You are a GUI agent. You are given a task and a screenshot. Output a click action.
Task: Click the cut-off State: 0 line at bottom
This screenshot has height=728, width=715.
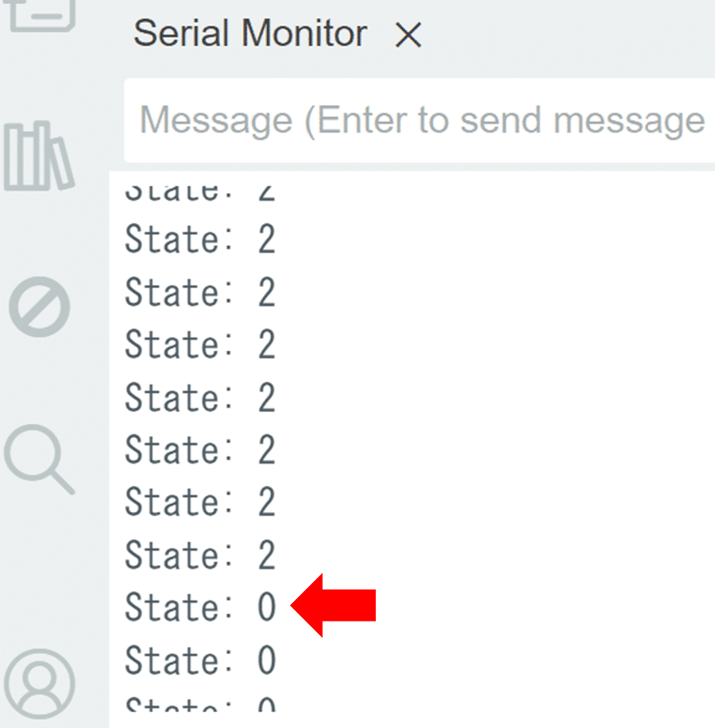[200, 704]
